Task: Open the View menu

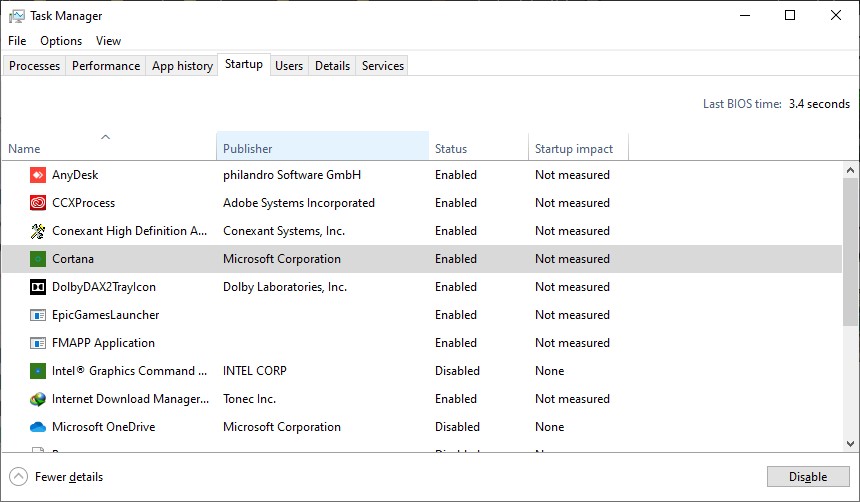Action: (108, 41)
